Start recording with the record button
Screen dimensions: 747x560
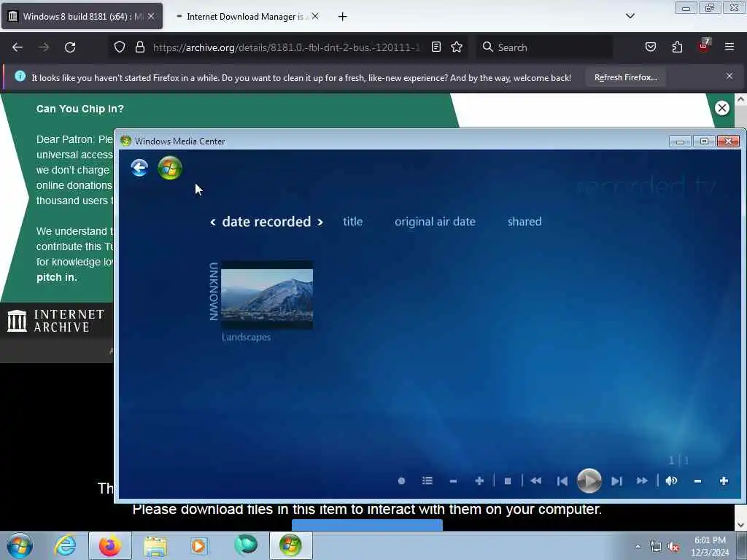[402, 481]
